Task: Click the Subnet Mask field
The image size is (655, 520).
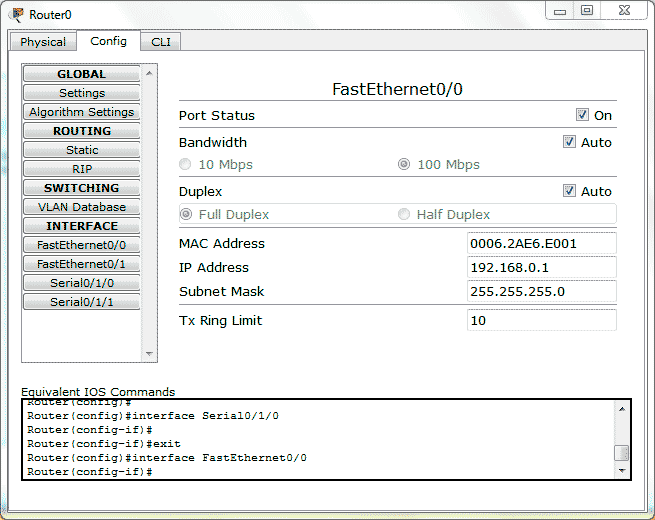Action: point(541,292)
